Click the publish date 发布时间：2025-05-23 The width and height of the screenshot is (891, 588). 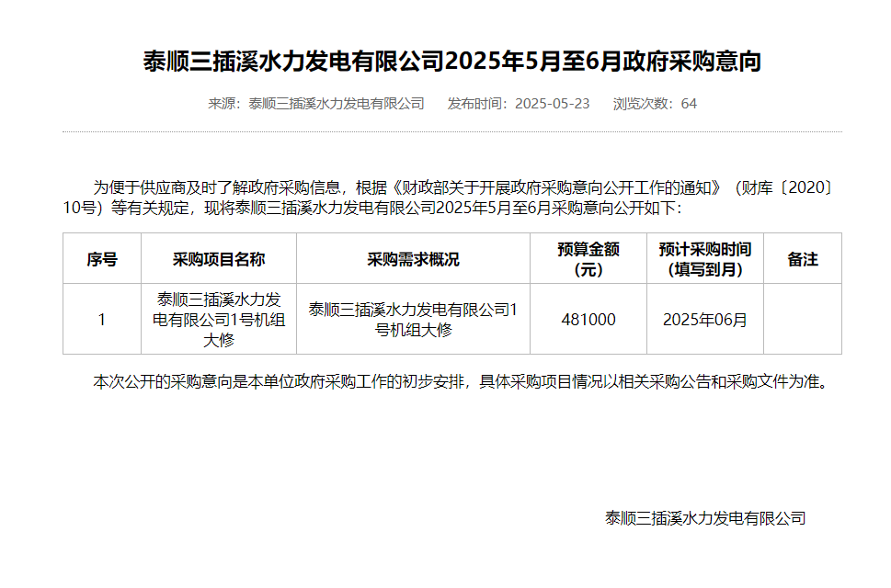point(519,104)
